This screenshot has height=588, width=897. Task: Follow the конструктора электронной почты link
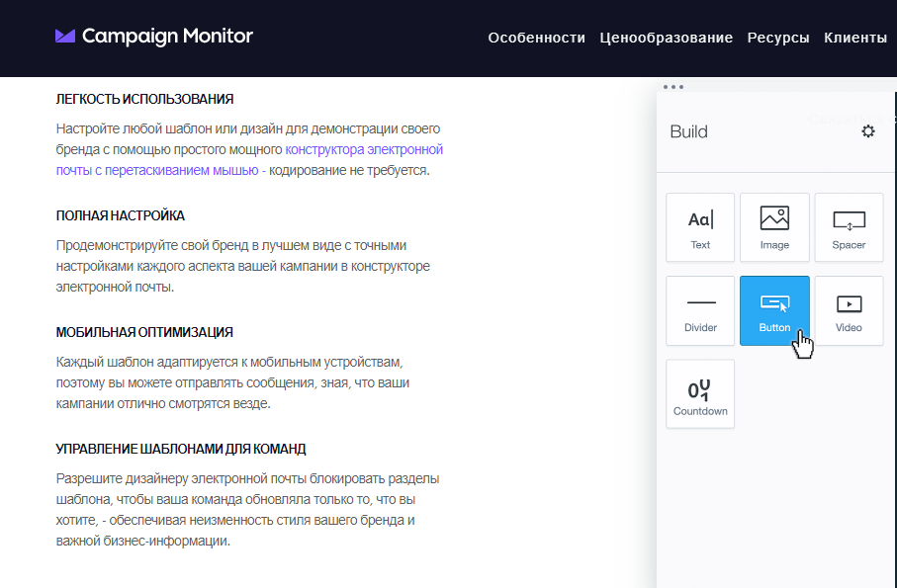tap(364, 150)
